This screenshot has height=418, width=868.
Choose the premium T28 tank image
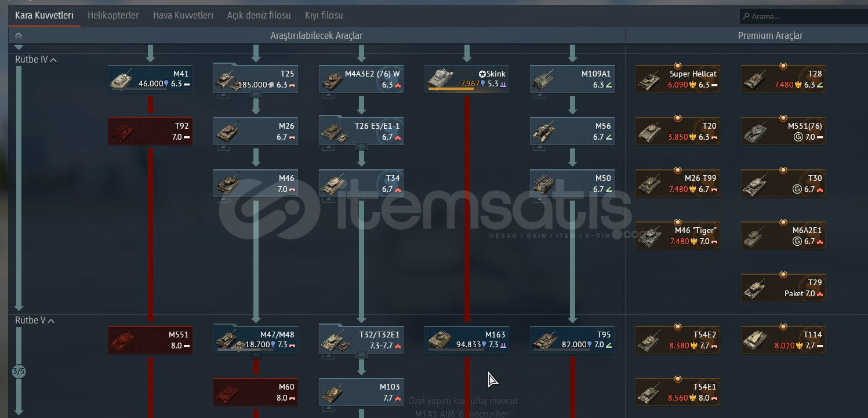tap(756, 80)
